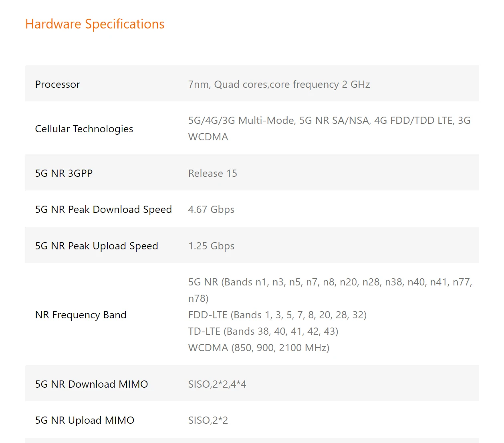This screenshot has width=504, height=443.
Task: Click the 5G NR Peak Download Speed label
Action: 103,209
